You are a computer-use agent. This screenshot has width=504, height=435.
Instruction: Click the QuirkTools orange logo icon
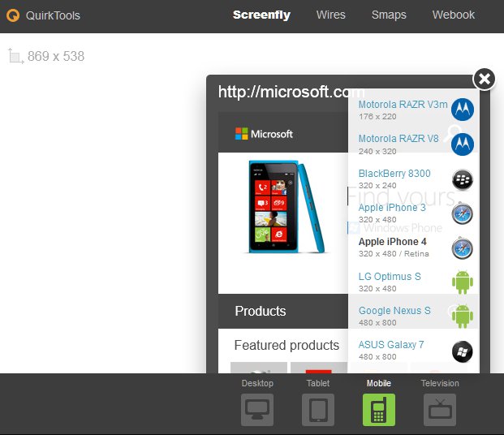(x=13, y=15)
